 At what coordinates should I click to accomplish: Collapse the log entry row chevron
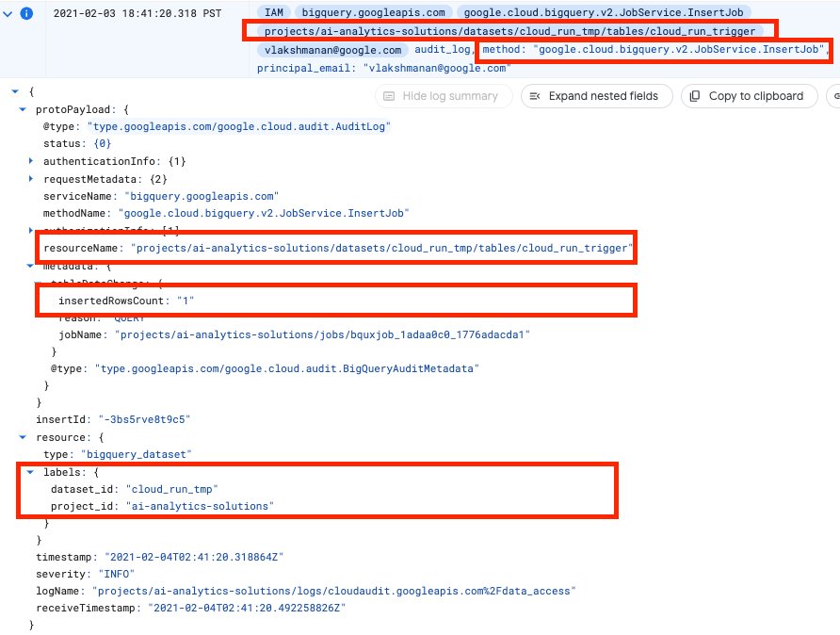point(8,14)
